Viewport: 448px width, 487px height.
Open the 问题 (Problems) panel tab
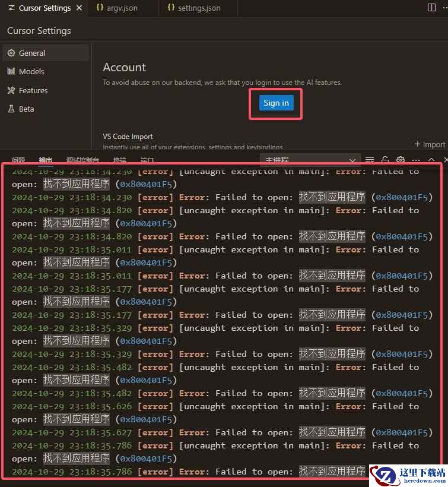coord(18,160)
